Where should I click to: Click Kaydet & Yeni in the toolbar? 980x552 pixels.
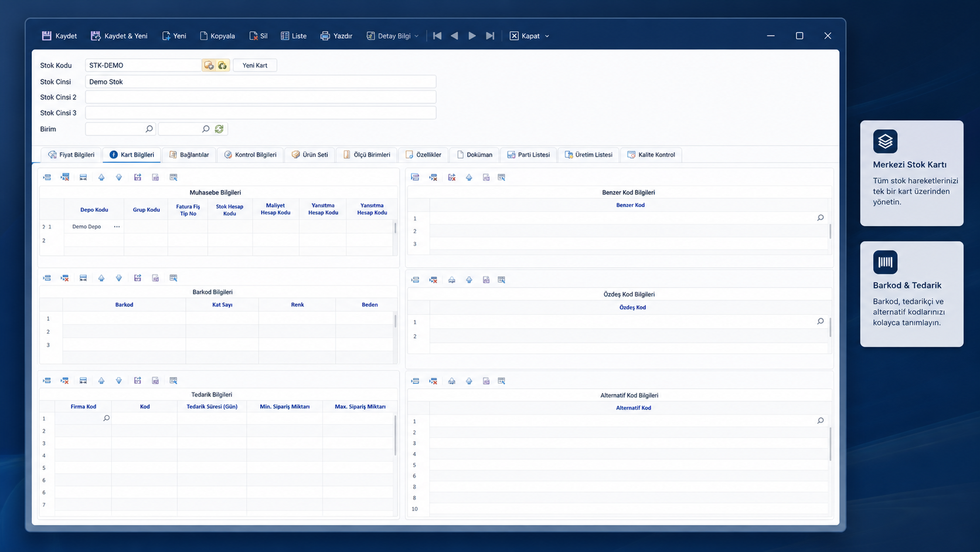tap(119, 36)
